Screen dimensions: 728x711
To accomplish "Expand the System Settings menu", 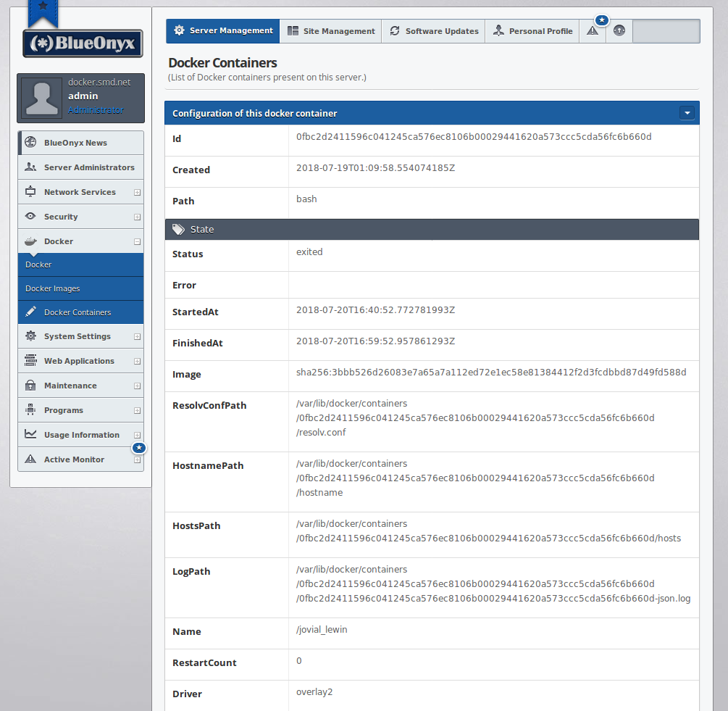I will pos(137,337).
